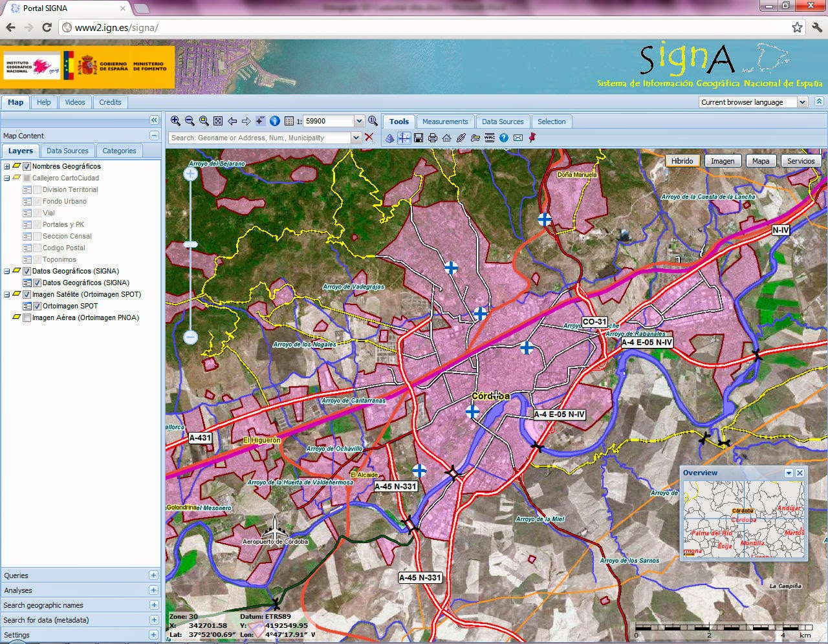
Task: Switch the basemap to Híbrido
Action: click(682, 160)
